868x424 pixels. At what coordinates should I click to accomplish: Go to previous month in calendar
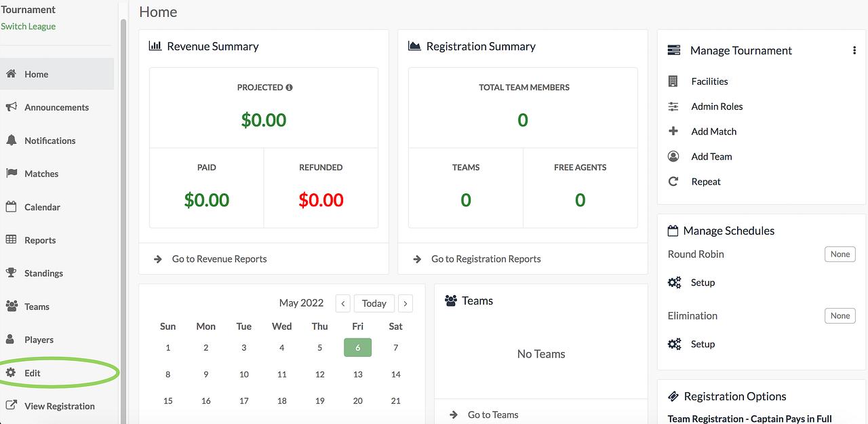coord(342,303)
